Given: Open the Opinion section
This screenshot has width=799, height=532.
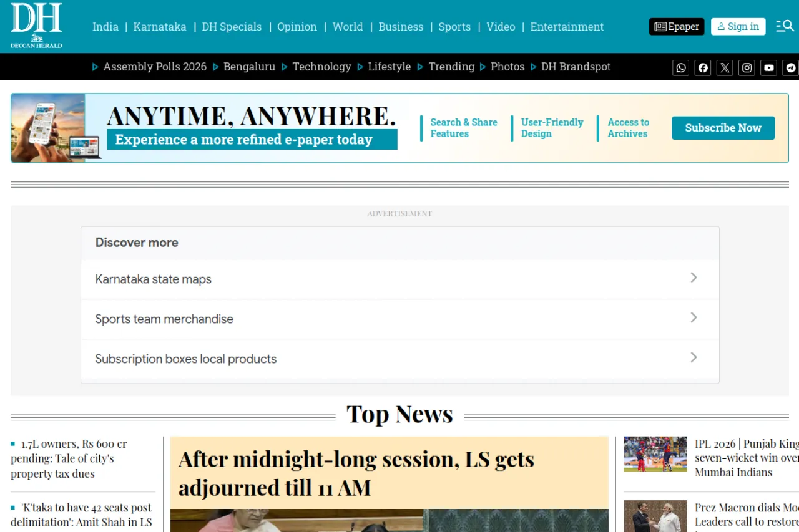Looking at the screenshot, I should pyautogui.click(x=297, y=27).
